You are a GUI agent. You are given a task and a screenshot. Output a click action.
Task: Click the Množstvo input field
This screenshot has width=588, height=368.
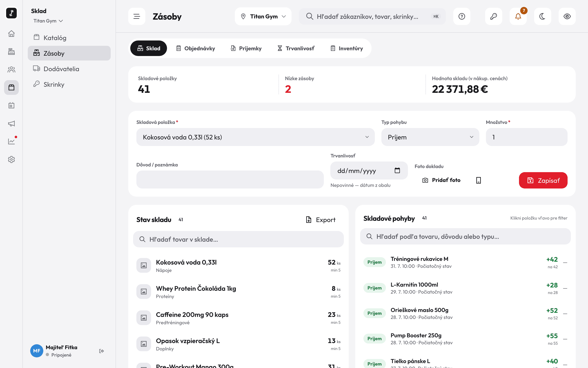(x=527, y=137)
